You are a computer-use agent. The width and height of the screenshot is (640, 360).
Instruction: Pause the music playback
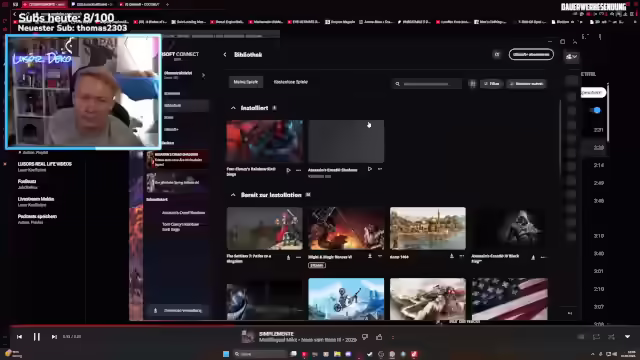point(37,337)
